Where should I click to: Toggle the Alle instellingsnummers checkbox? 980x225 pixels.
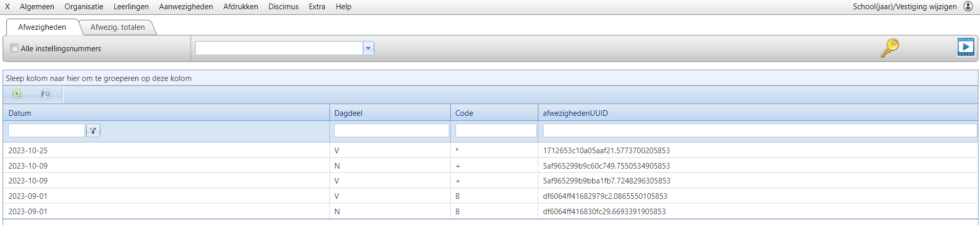14,48
